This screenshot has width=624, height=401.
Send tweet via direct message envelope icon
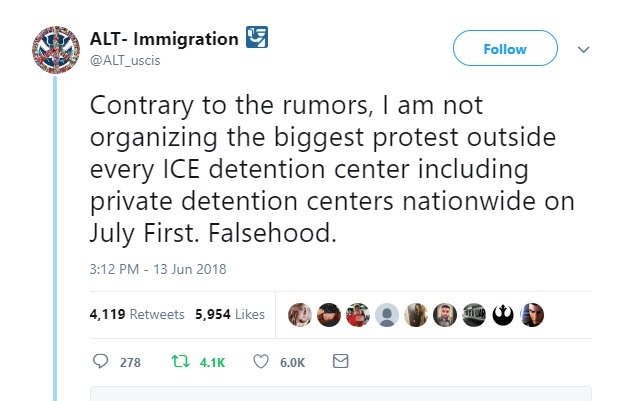point(340,362)
